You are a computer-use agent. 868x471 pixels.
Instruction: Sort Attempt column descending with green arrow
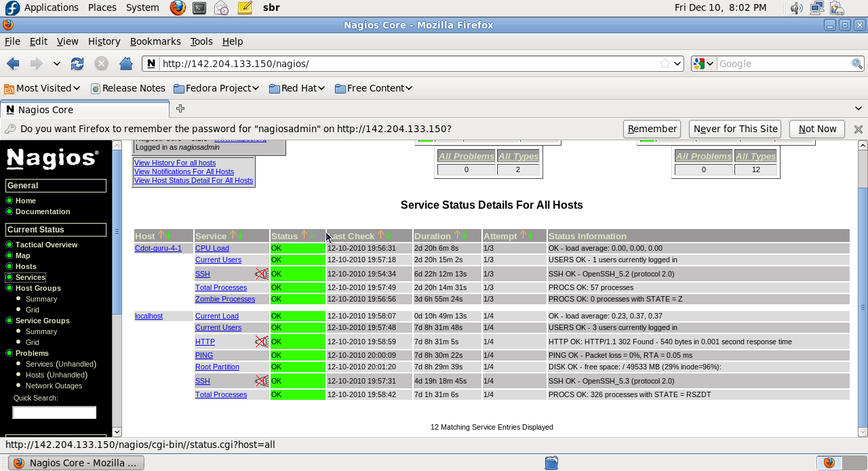pyautogui.click(x=530, y=234)
